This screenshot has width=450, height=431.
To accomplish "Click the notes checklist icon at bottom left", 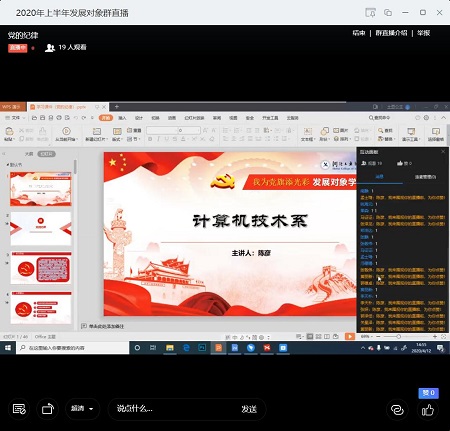I will coord(19,409).
